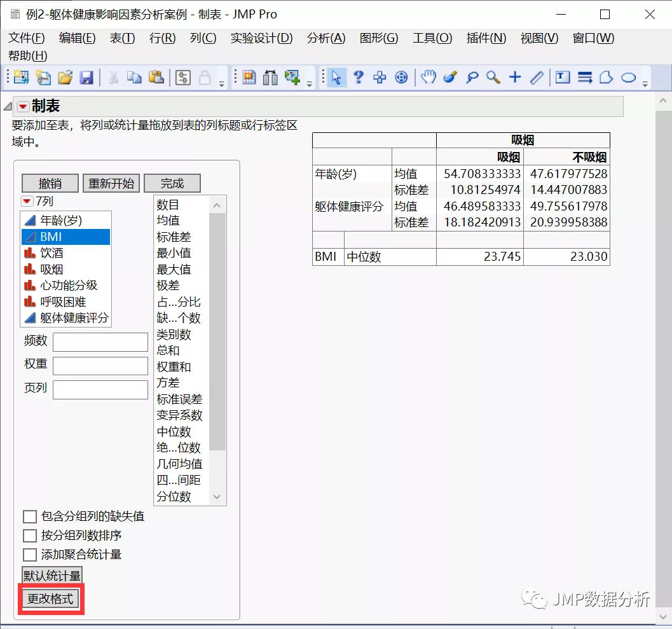
Task: Pick the Brush tool on the toolbar
Action: click(449, 77)
